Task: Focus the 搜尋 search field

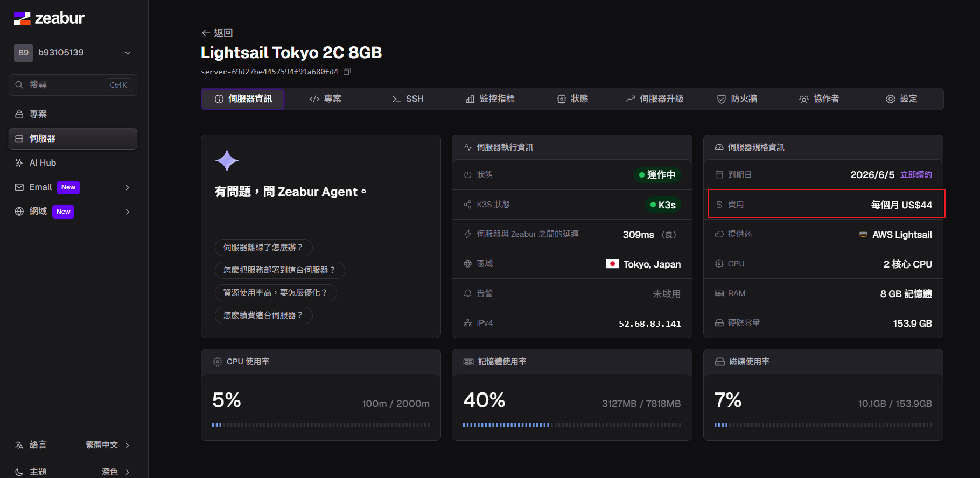Action: (73, 85)
